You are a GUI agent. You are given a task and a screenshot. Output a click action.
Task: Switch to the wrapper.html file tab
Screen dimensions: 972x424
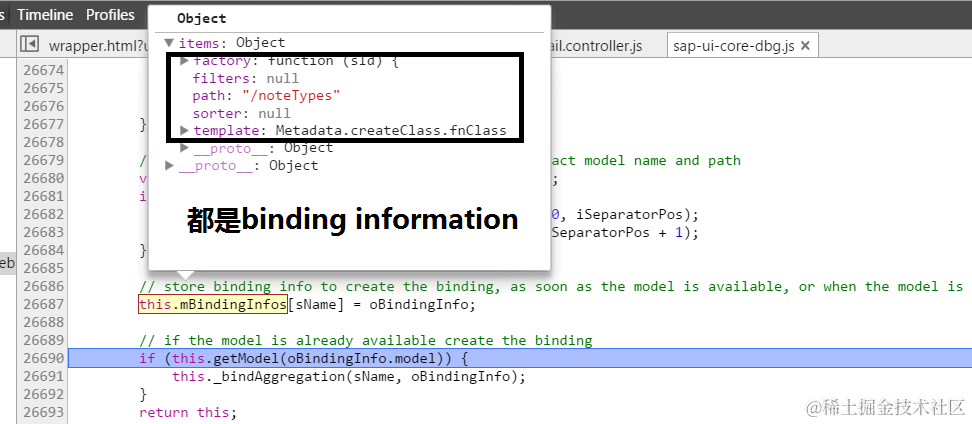[x=97, y=46]
